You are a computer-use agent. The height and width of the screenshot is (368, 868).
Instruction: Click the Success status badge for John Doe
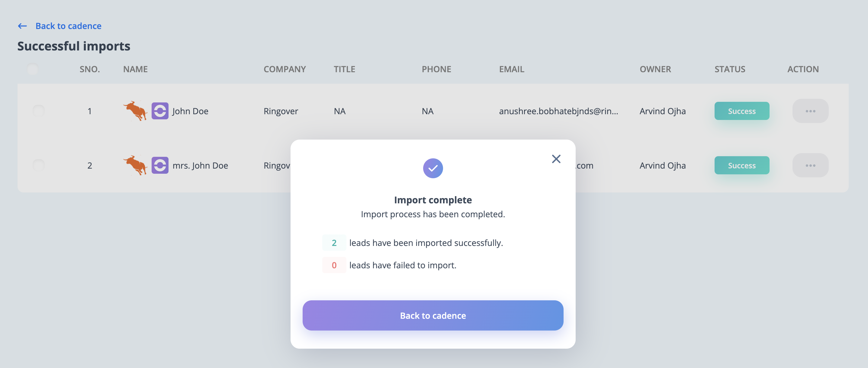[742, 111]
